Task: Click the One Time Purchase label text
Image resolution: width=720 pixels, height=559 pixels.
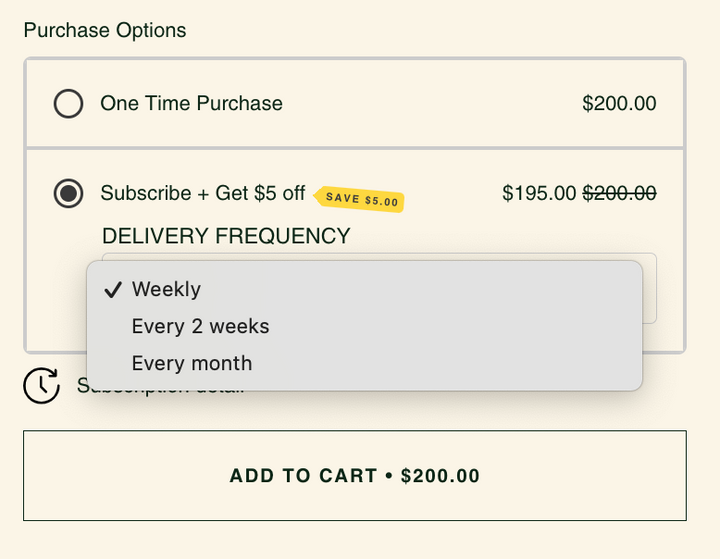Action: tap(191, 103)
